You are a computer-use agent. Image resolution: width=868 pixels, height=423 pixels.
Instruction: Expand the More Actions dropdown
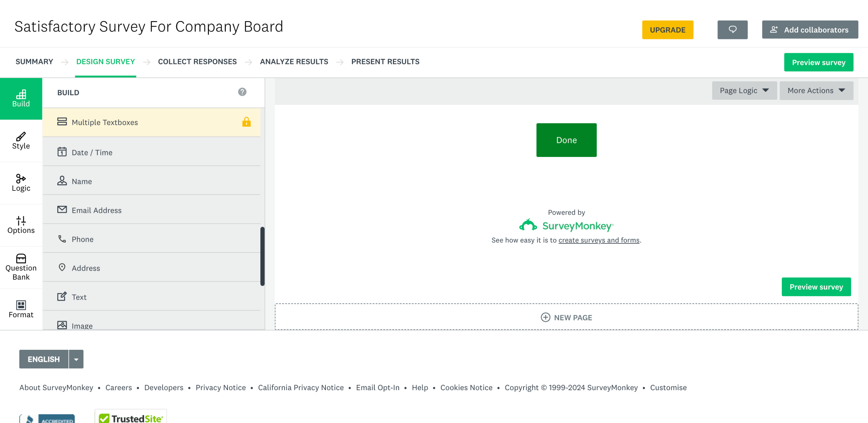pyautogui.click(x=816, y=90)
